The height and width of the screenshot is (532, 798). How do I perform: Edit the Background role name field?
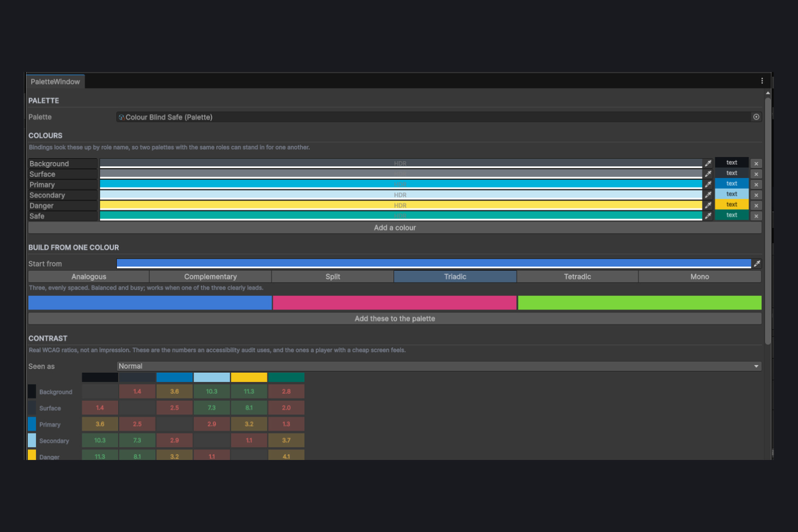[63, 164]
